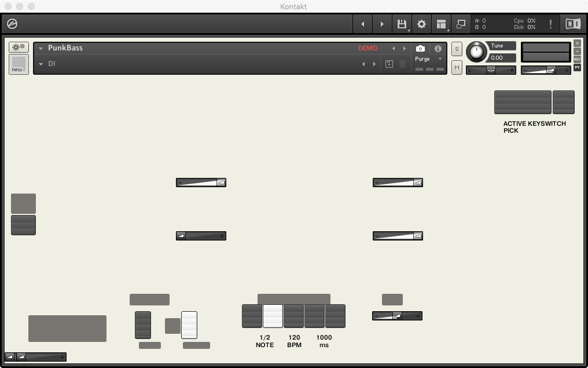Click the 'new' instrument thumbnail icon
Viewport: 588px width, 368px height.
(19, 64)
